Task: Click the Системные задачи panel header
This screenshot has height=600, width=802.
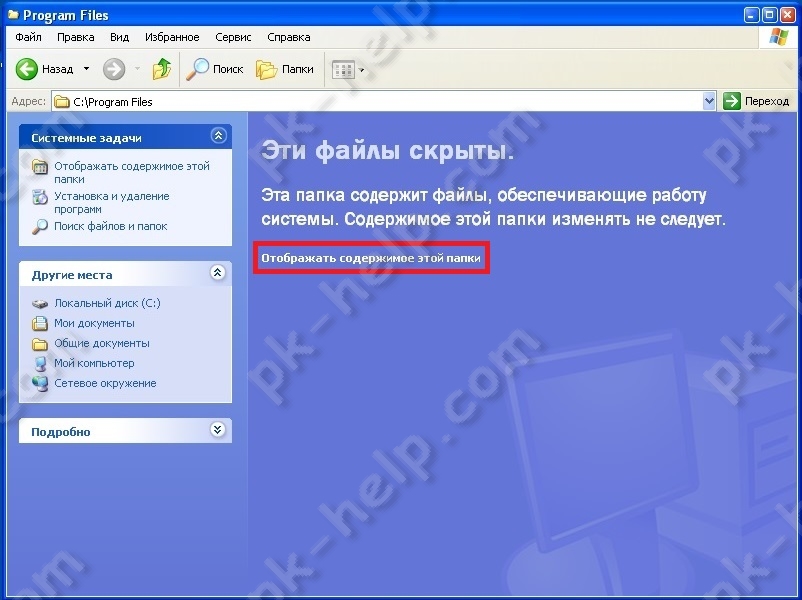Action: coord(125,137)
